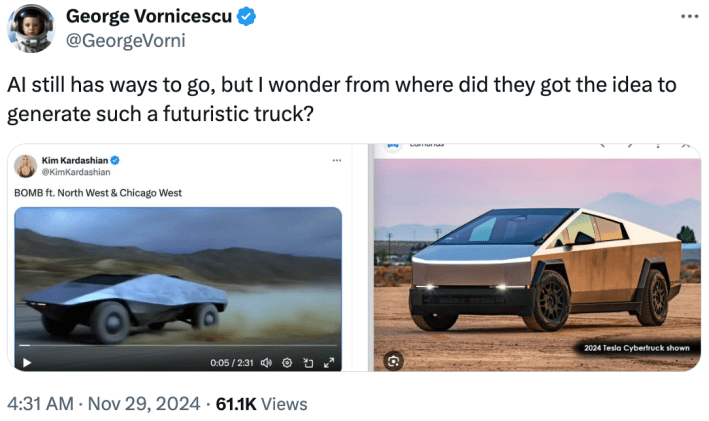This screenshot has width=709, height=421.
Task: Open George Vornicescu's profile avatar
Action: pos(30,28)
